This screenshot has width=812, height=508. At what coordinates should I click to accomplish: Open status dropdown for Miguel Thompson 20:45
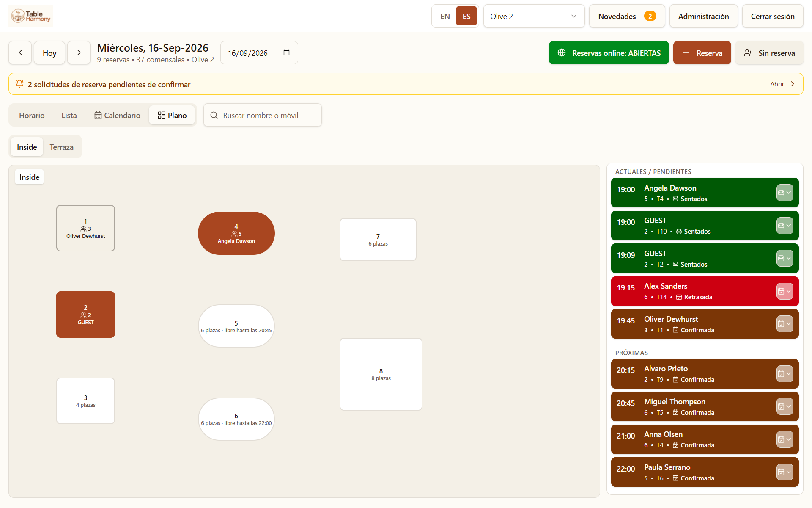click(x=785, y=406)
